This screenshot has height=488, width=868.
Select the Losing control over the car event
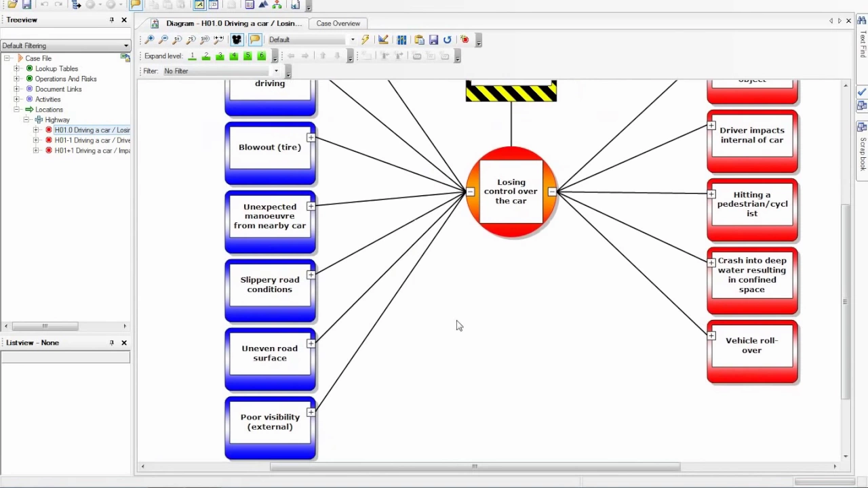(511, 192)
